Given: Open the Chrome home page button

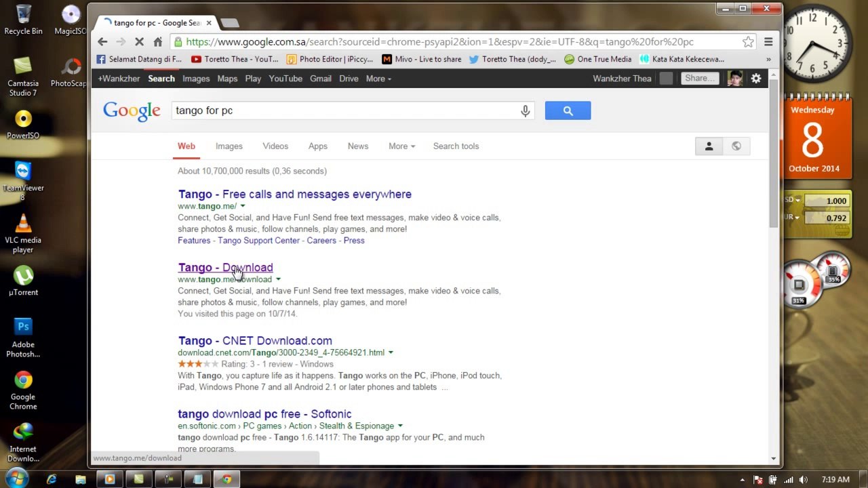Looking at the screenshot, I should [x=157, y=42].
